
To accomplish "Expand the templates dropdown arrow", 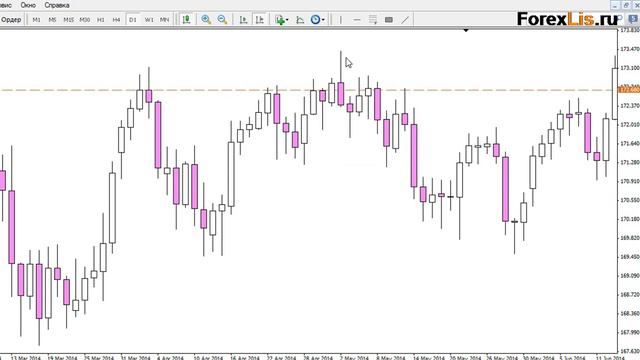I will pos(323,20).
